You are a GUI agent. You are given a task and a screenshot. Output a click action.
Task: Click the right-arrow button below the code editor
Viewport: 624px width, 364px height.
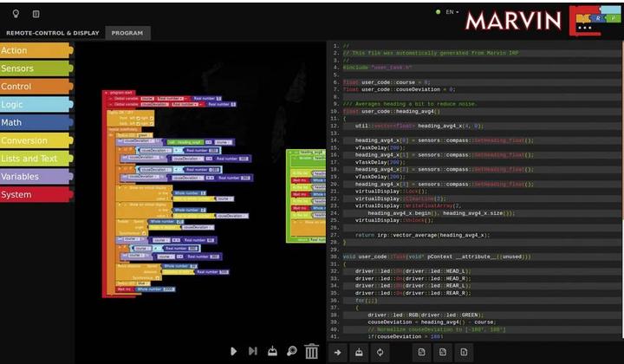(x=337, y=353)
